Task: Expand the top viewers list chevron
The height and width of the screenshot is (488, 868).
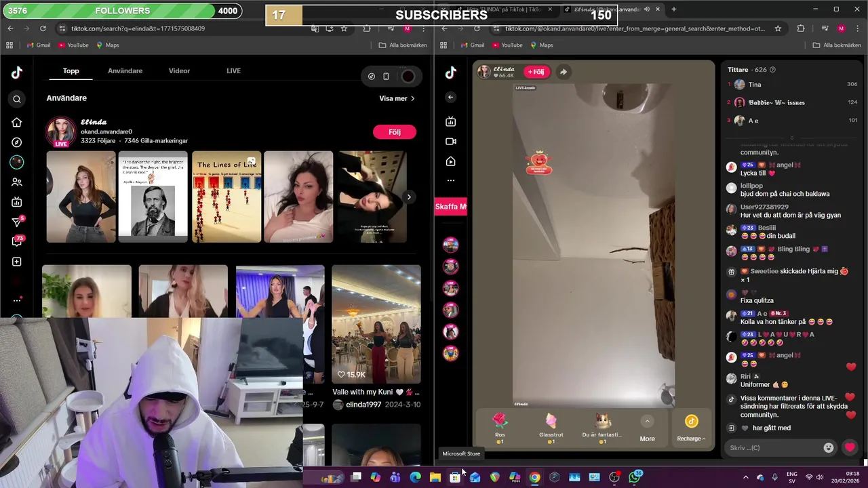Action: 791,138
